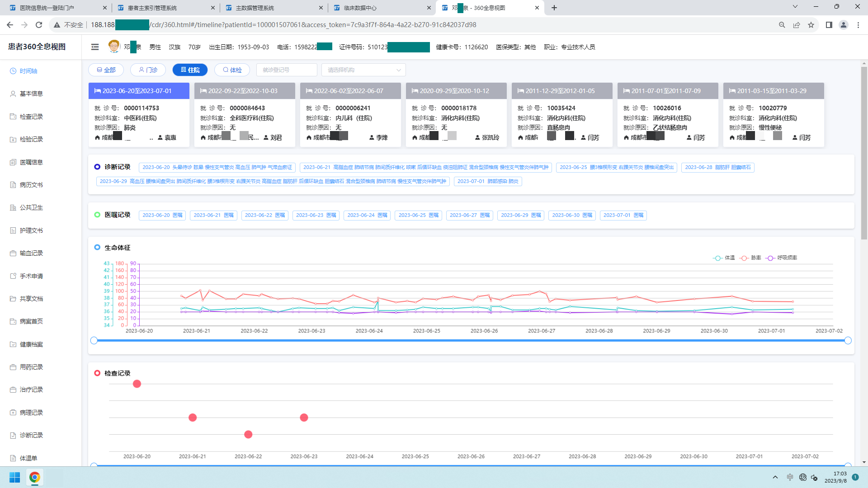Click the hamburger menu collapse icon
868x488 pixels.
95,47
